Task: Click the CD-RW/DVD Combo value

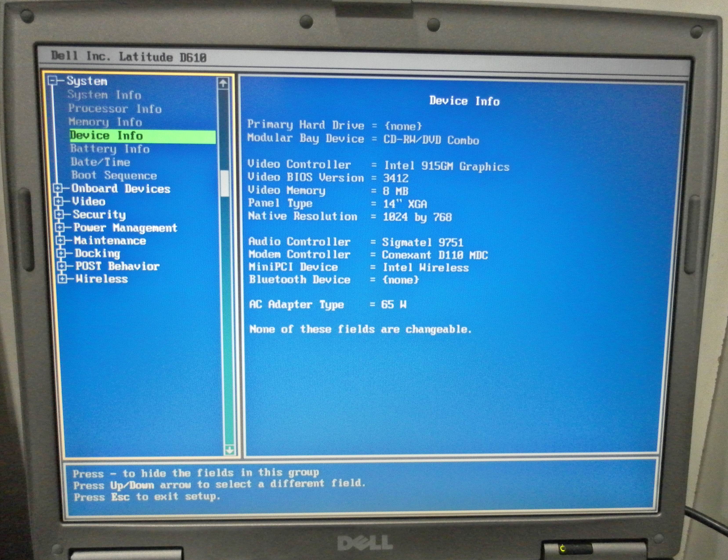Action: 431,140
